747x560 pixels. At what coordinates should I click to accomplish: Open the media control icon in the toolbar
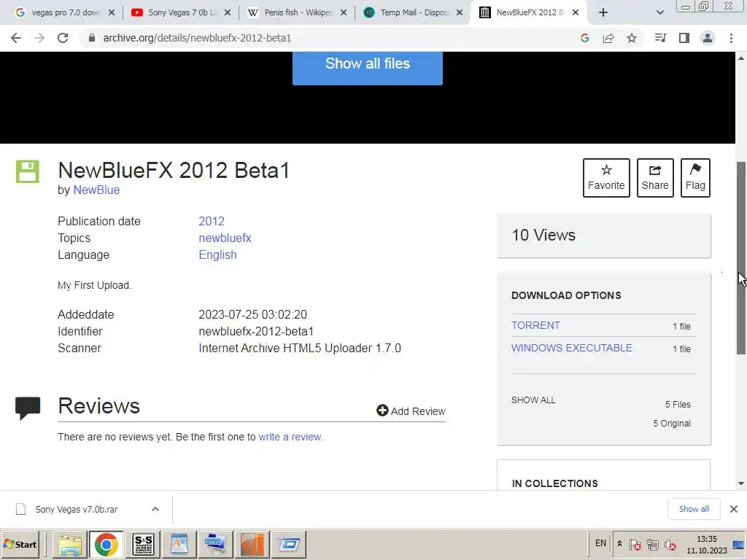click(x=660, y=38)
